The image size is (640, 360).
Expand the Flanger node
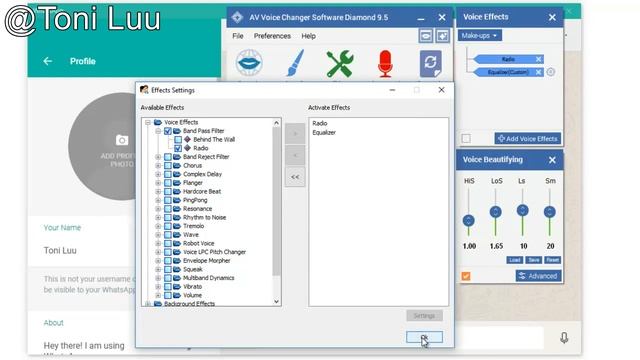(x=158, y=183)
